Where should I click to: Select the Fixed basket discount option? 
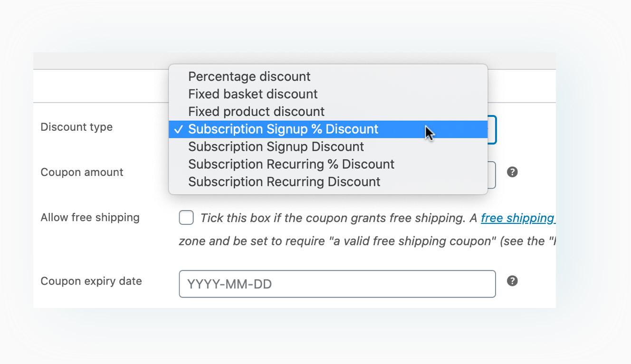coord(328,94)
